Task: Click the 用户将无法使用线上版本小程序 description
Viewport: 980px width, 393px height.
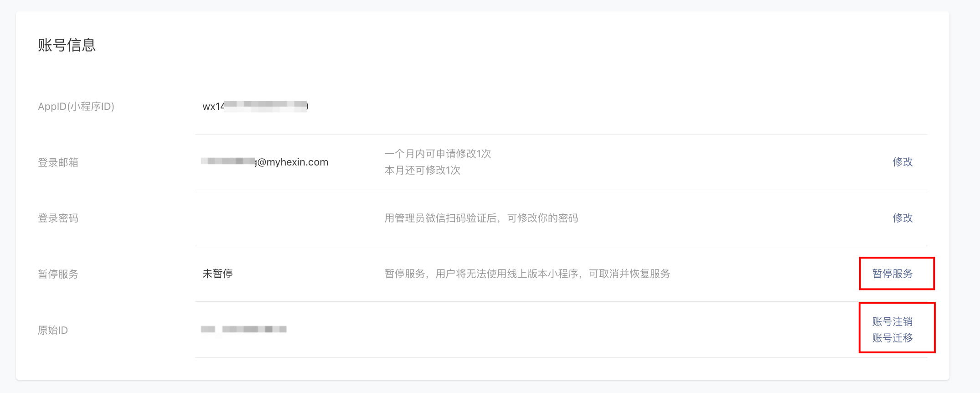Action: tap(527, 274)
